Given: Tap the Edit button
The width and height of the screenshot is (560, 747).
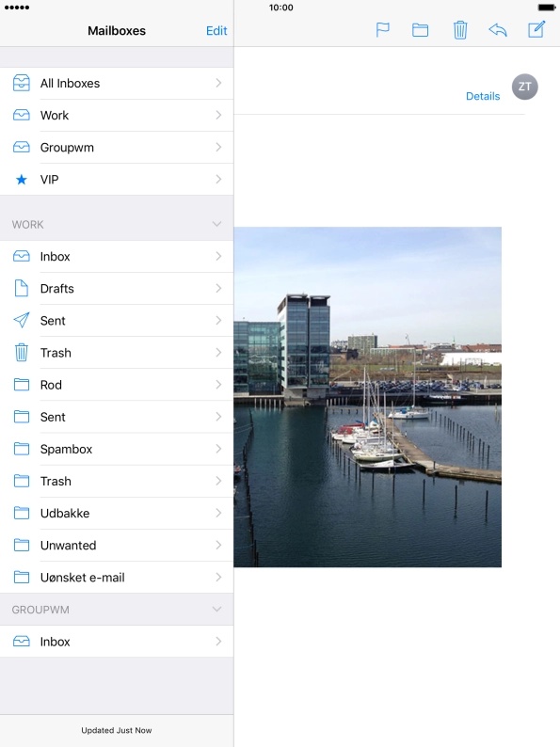Looking at the screenshot, I should coord(216,31).
